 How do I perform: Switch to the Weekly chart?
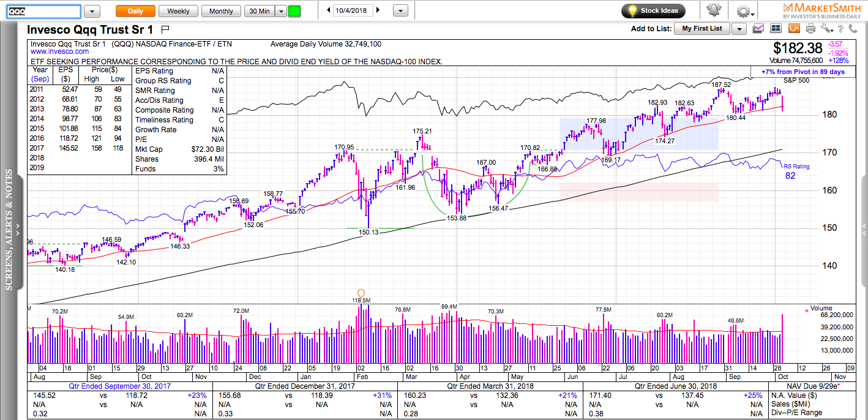(x=178, y=11)
